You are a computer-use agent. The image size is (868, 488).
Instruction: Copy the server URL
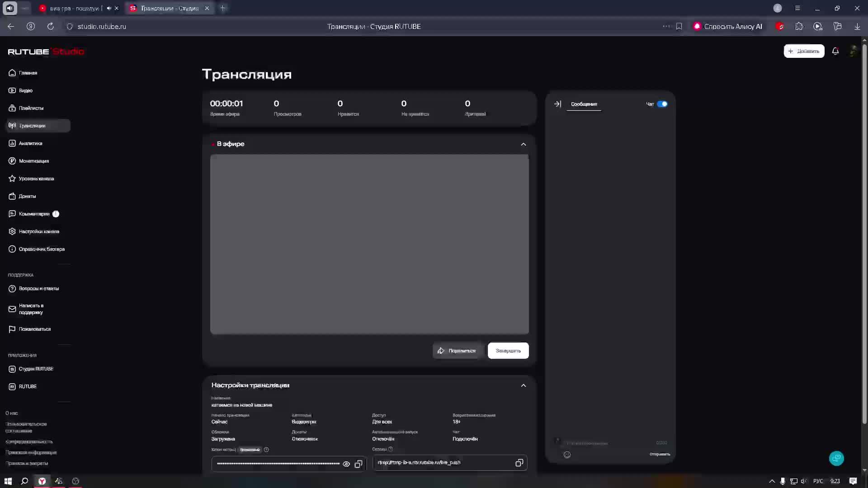pyautogui.click(x=519, y=463)
